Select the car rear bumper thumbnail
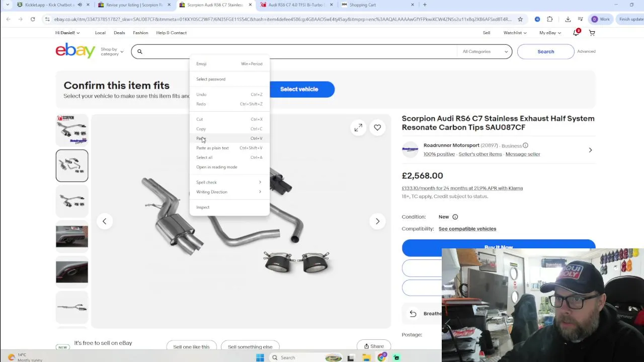 (x=72, y=236)
